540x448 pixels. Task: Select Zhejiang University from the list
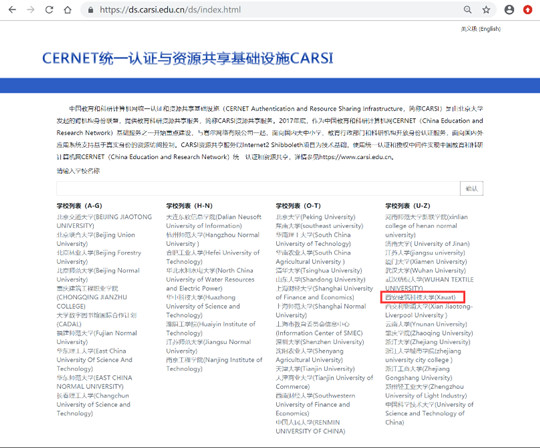pyautogui.click(x=428, y=342)
